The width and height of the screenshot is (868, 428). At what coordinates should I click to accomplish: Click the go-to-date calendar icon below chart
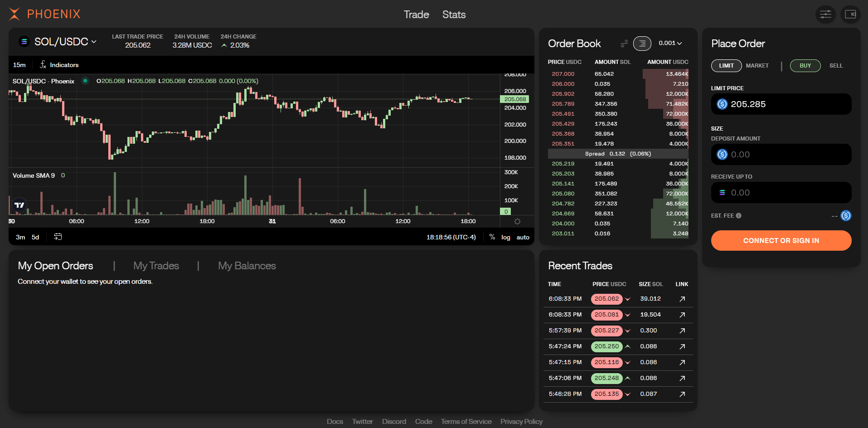tap(58, 237)
